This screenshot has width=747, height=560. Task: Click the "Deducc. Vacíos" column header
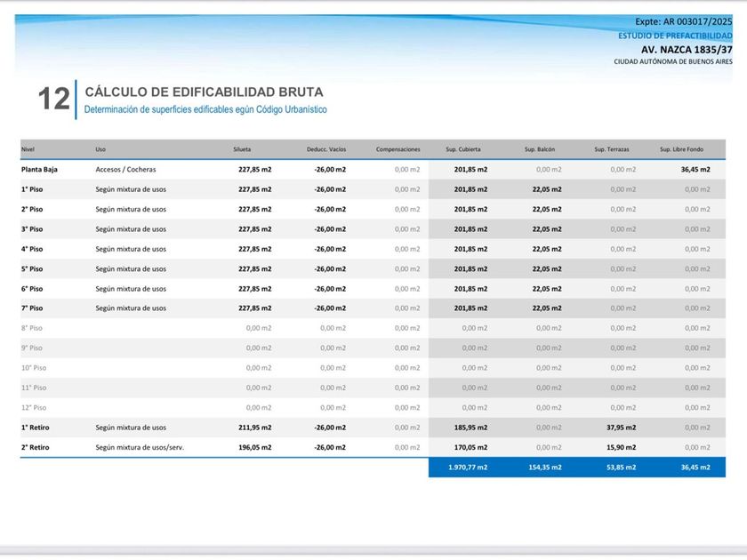coord(326,149)
